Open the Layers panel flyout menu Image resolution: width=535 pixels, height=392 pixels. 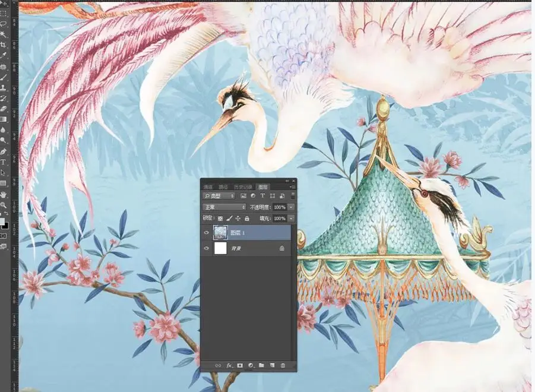292,187
